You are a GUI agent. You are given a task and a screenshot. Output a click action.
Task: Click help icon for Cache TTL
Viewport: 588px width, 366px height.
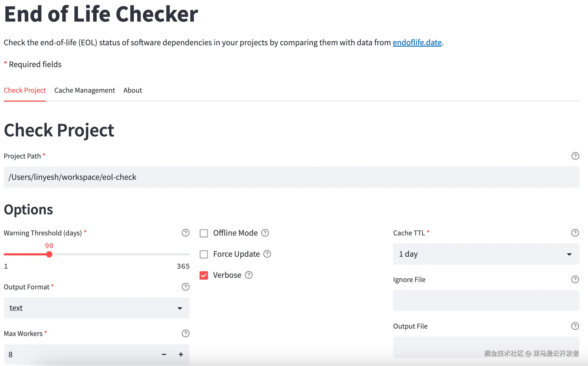click(575, 233)
